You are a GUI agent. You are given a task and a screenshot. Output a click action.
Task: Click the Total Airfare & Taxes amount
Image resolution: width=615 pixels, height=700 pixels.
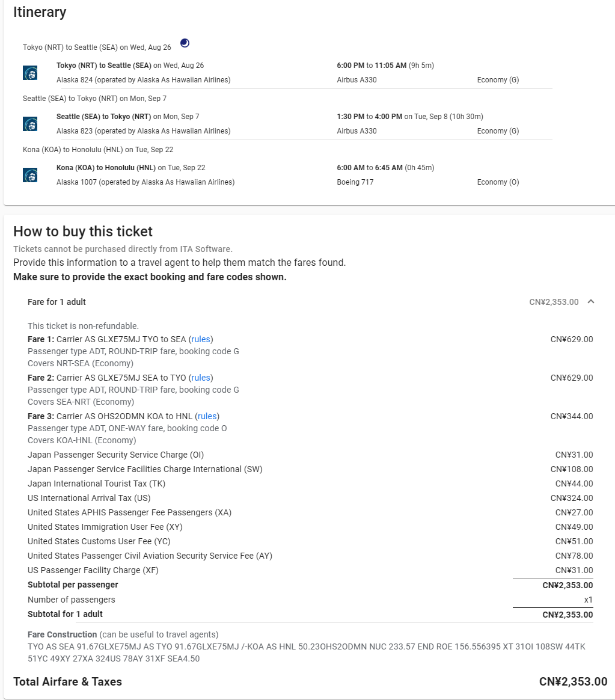pyautogui.click(x=573, y=681)
